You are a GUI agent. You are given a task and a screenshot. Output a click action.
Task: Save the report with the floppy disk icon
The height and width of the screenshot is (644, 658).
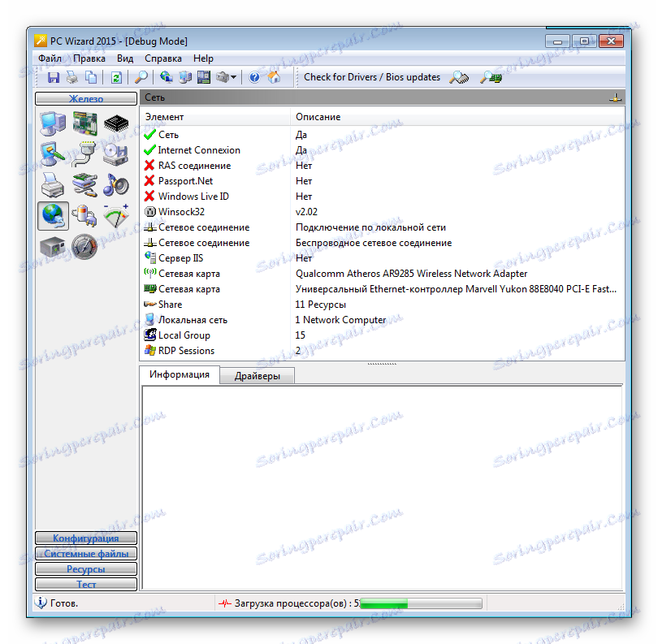[54, 78]
